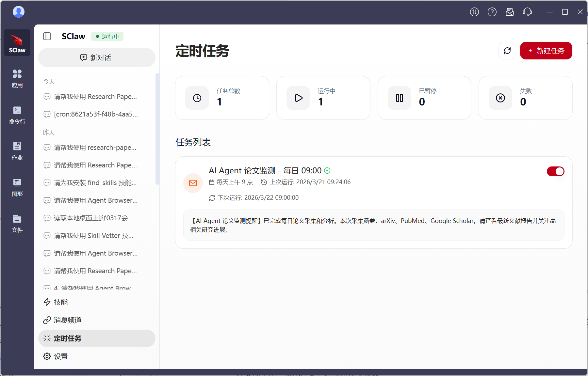588x376 pixels.
Task: Open the 命令行 terminal icon
Action: point(17,115)
